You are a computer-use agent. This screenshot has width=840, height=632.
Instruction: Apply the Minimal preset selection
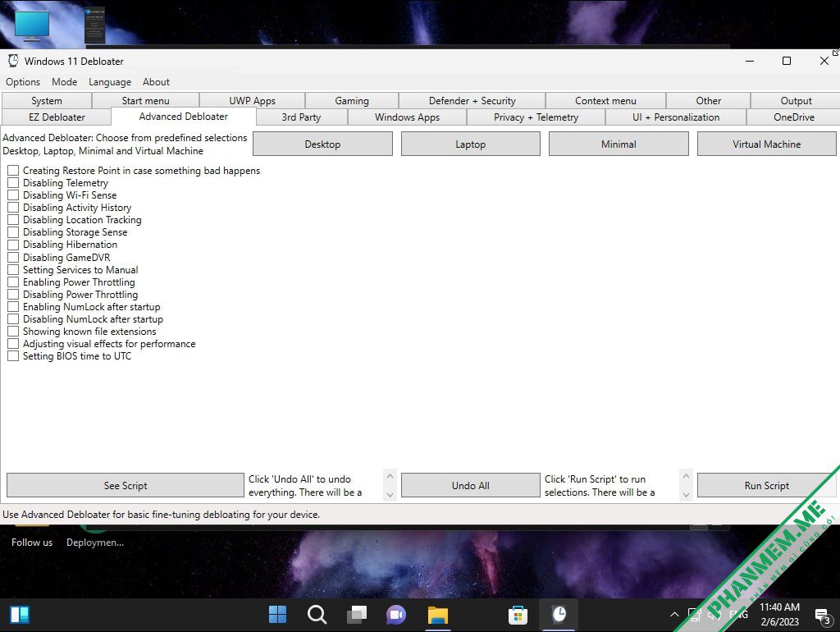pos(619,144)
